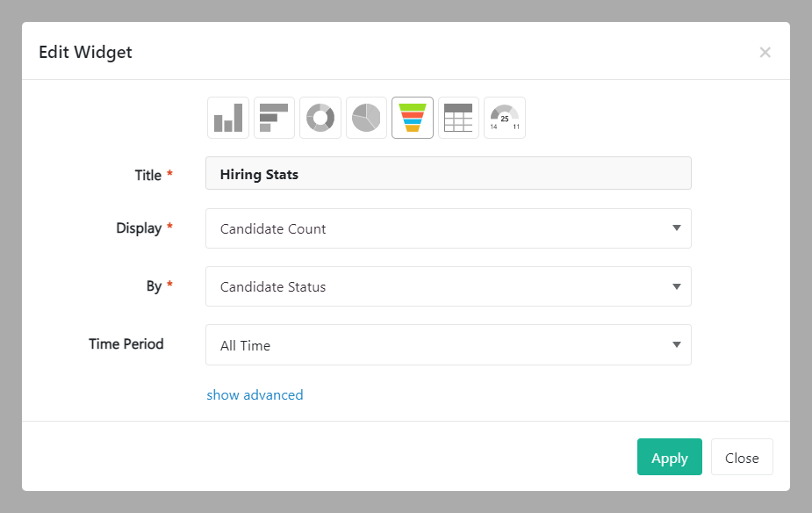Choose the pie chart widget type
Image resolution: width=812 pixels, height=513 pixels.
point(366,118)
